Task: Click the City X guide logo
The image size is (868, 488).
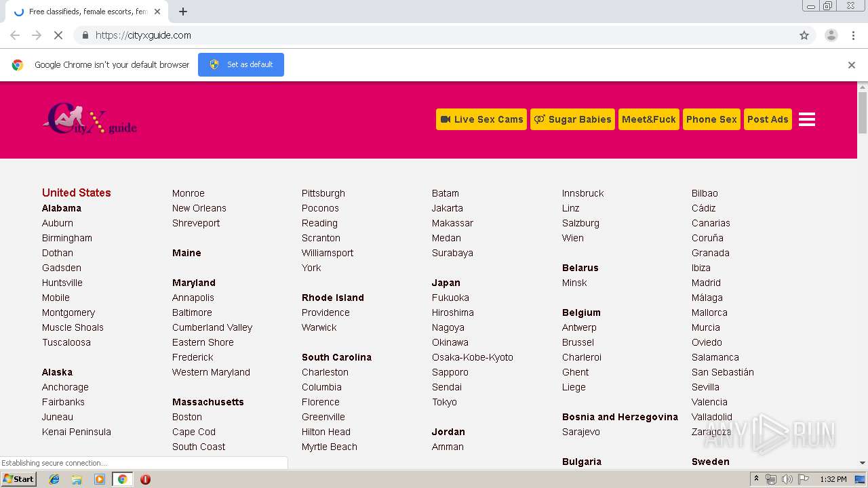Action: [90, 119]
